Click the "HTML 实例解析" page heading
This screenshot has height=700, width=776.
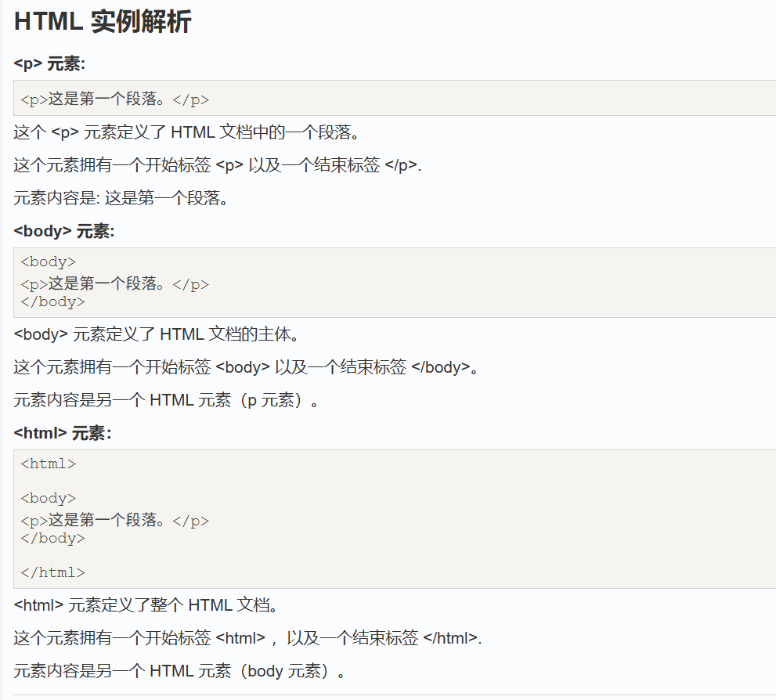103,22
